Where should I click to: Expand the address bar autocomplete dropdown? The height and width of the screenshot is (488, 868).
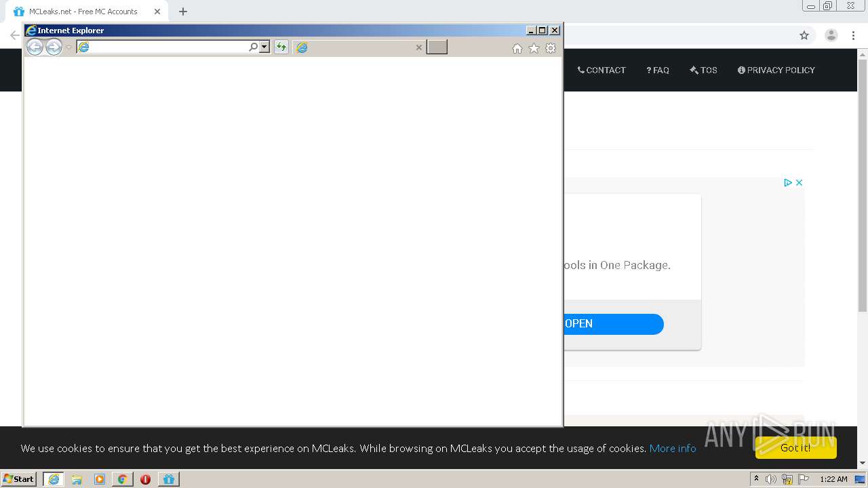pos(264,47)
